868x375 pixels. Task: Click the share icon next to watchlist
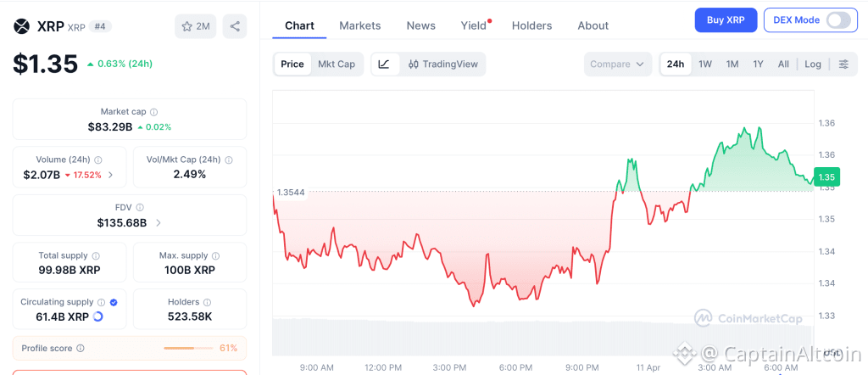235,26
